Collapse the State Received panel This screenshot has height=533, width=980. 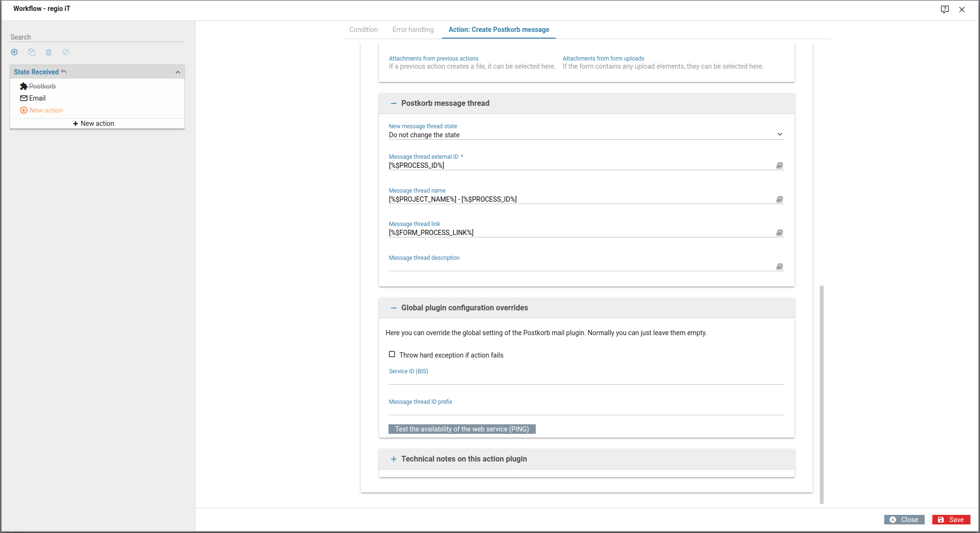click(x=178, y=72)
